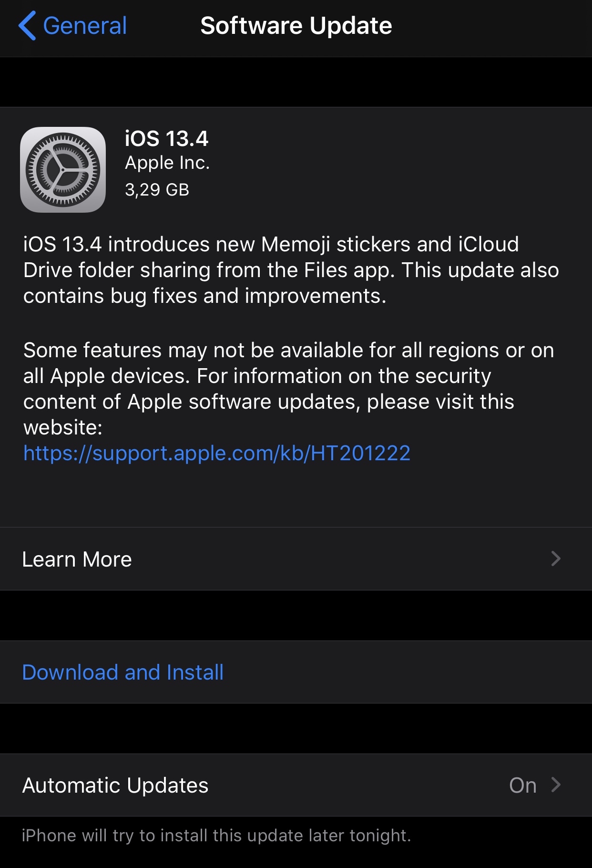Image resolution: width=592 pixels, height=868 pixels.
Task: Tap 'contains bug fixes and improvements' line
Action: point(204,296)
